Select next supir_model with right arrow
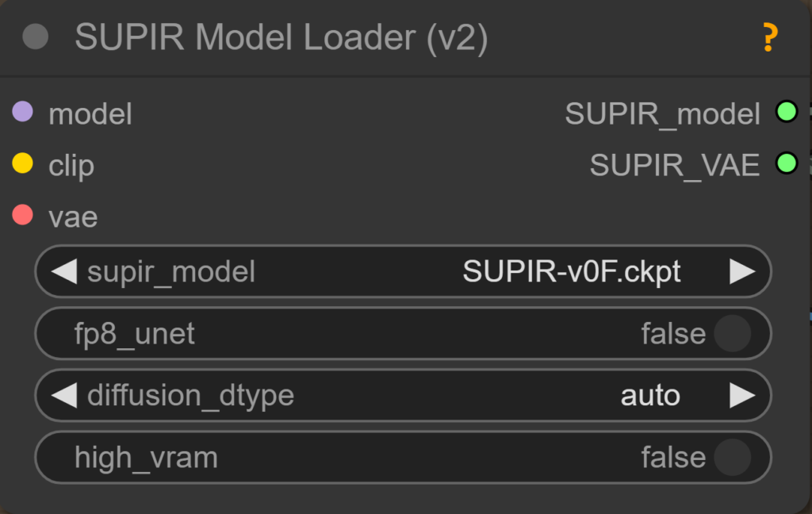812x514 pixels. (742, 272)
